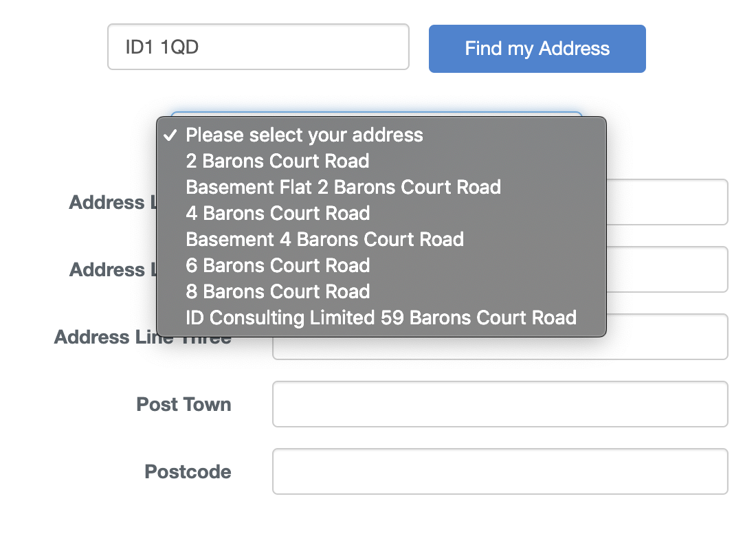Click inside the Post Town field
Screen dimensions: 756x536
click(x=500, y=403)
